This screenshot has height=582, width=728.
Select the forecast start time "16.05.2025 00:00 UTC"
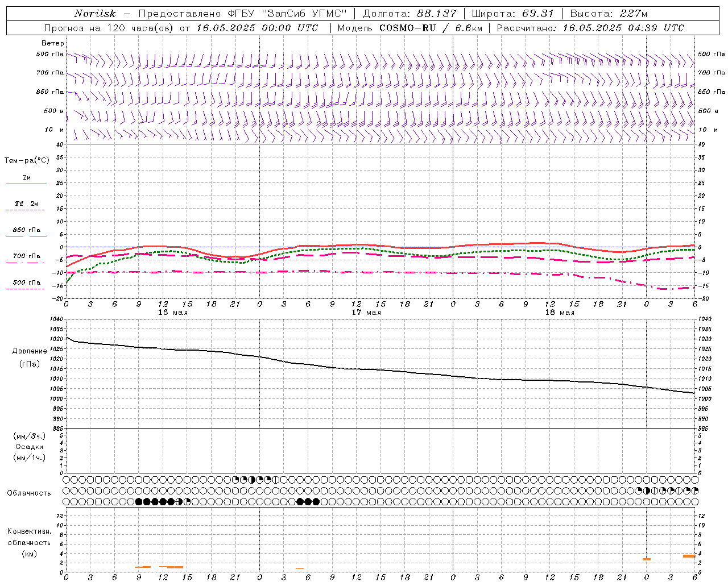[257, 28]
